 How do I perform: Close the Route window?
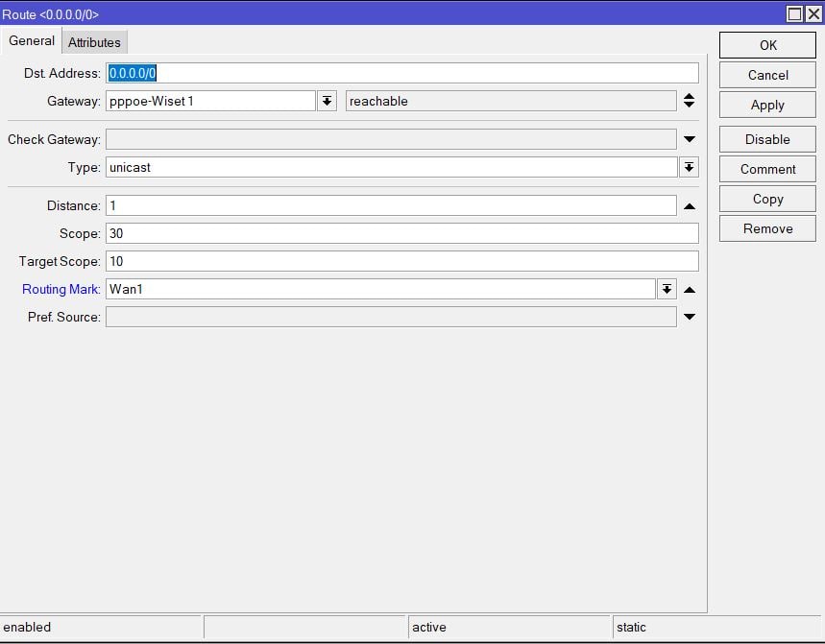(813, 13)
